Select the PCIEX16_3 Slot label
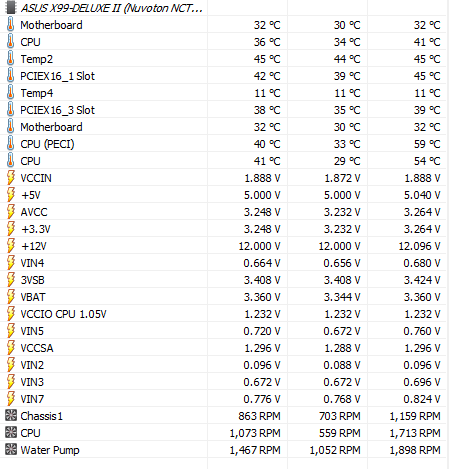The width and height of the screenshot is (449, 469). click(57, 110)
